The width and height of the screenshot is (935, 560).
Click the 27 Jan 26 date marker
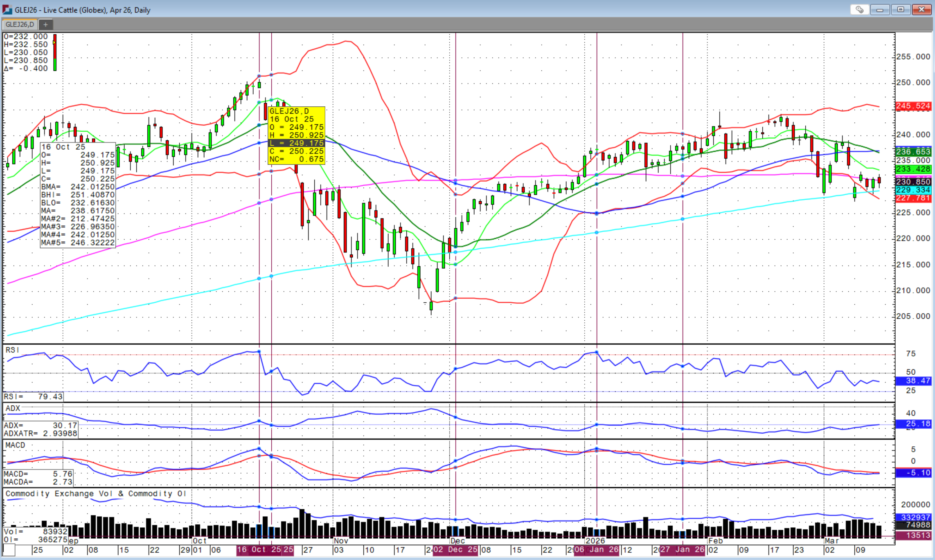click(682, 550)
